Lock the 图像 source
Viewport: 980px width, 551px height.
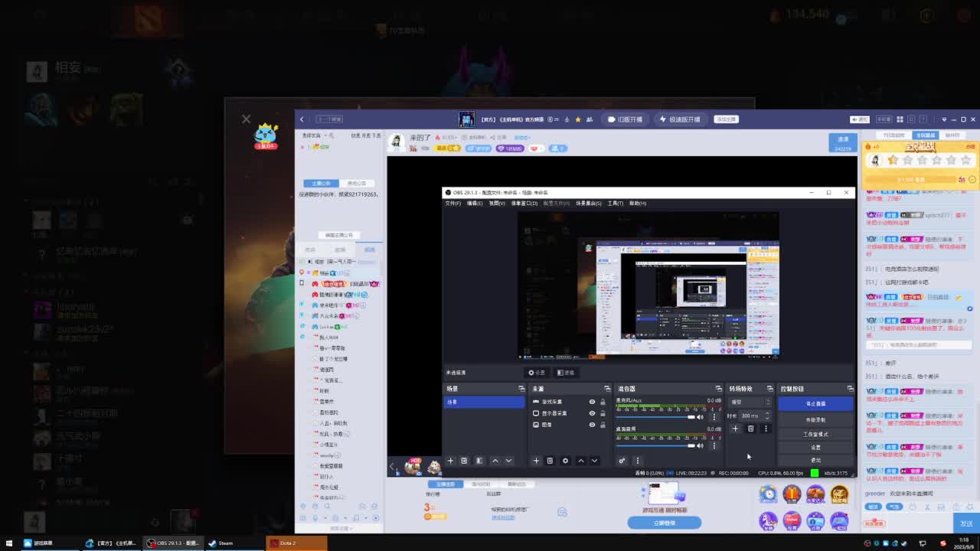click(x=603, y=425)
